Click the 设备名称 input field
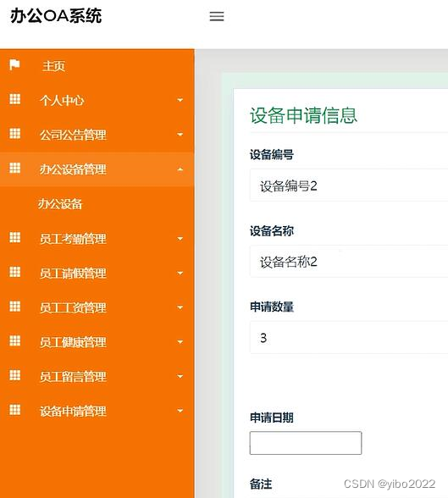 pos(349,262)
